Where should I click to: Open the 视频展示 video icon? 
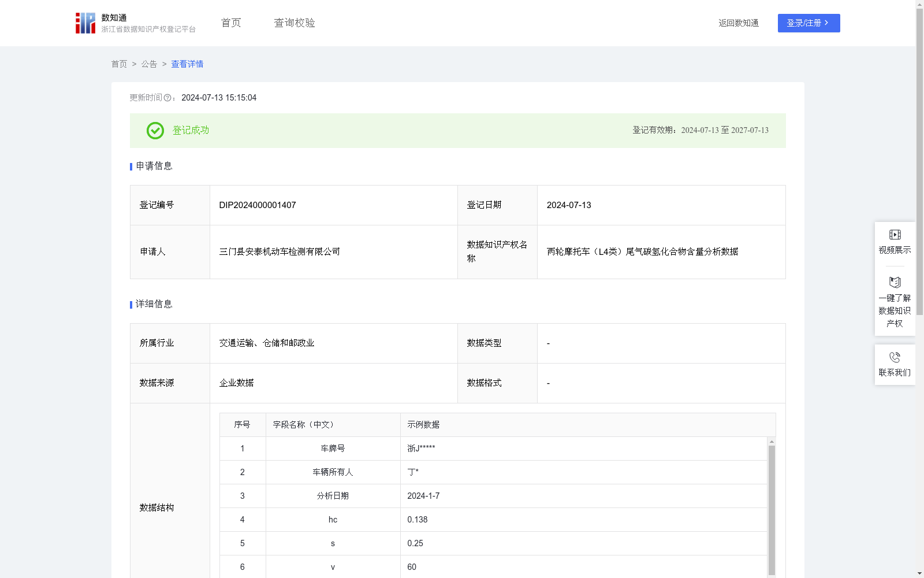pyautogui.click(x=895, y=235)
